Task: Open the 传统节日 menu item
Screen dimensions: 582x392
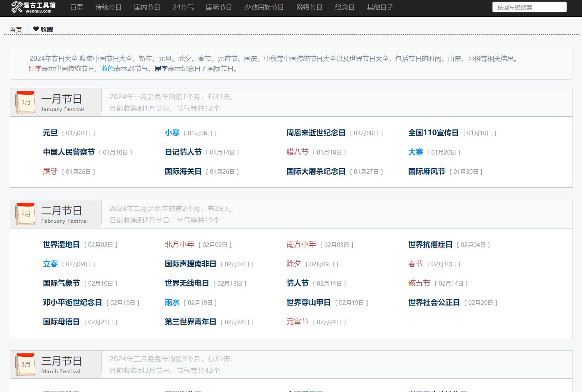Action: click(x=108, y=7)
